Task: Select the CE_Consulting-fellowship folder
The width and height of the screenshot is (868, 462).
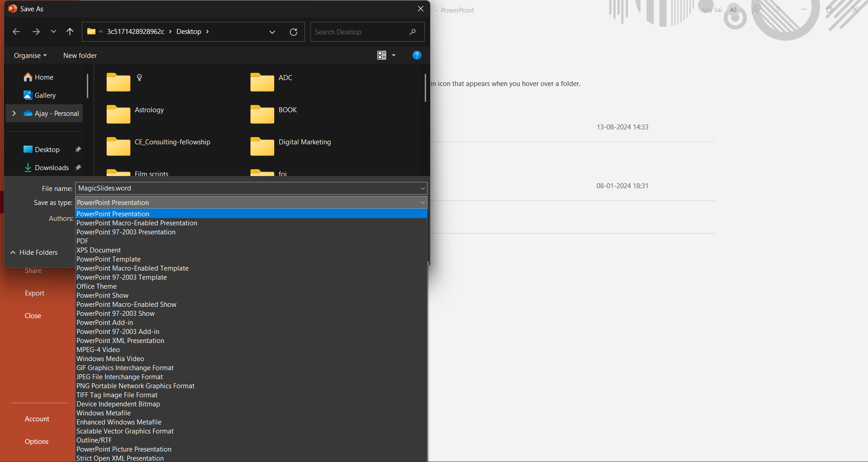Action: click(x=158, y=146)
